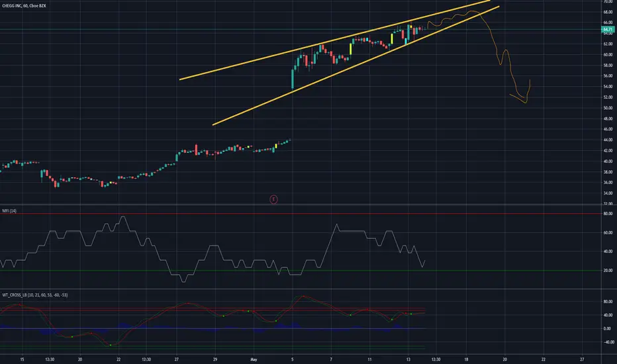Click the 64.71 current price label
The height and width of the screenshot is (364, 617).
pyautogui.click(x=608, y=30)
